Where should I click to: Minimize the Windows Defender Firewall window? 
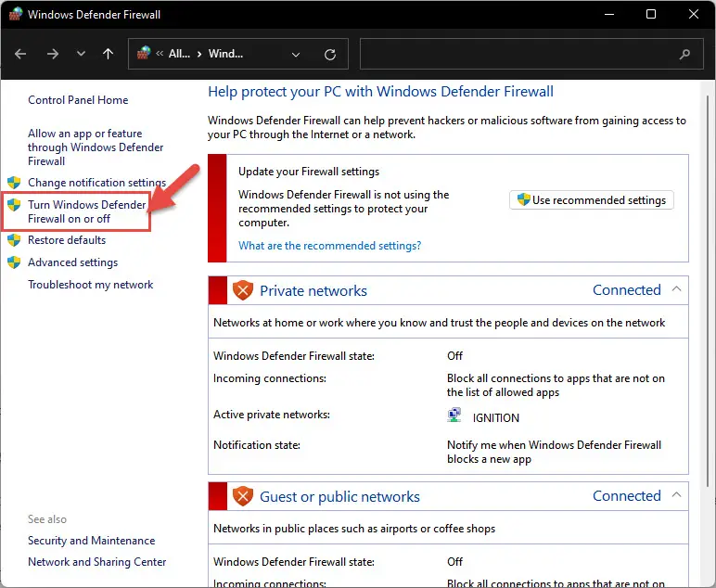[x=609, y=14]
